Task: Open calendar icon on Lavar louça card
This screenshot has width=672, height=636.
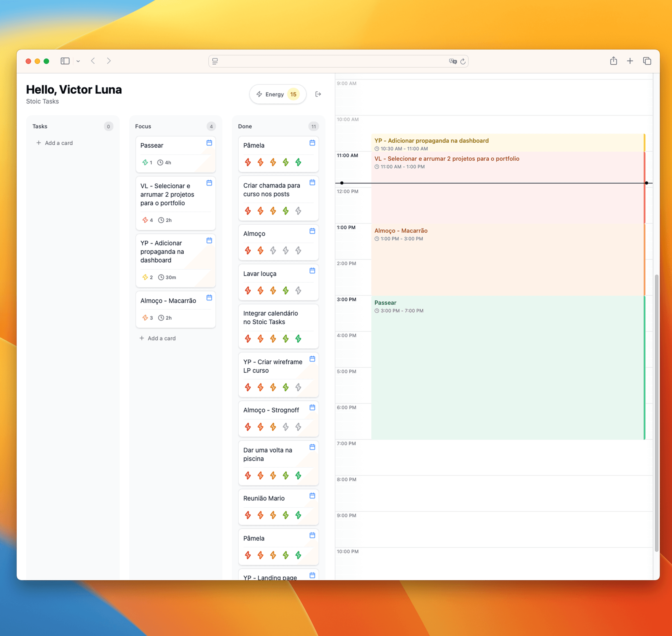Action: (x=312, y=271)
